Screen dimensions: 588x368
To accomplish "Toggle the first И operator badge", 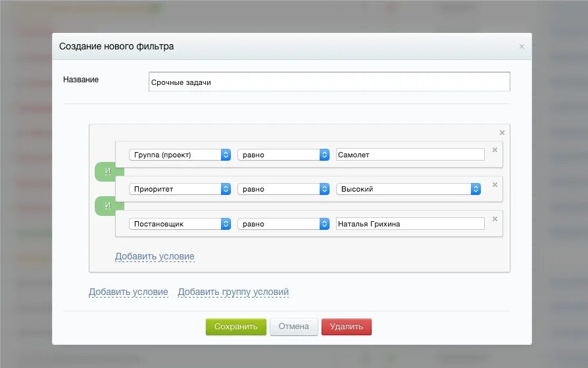I will [108, 171].
